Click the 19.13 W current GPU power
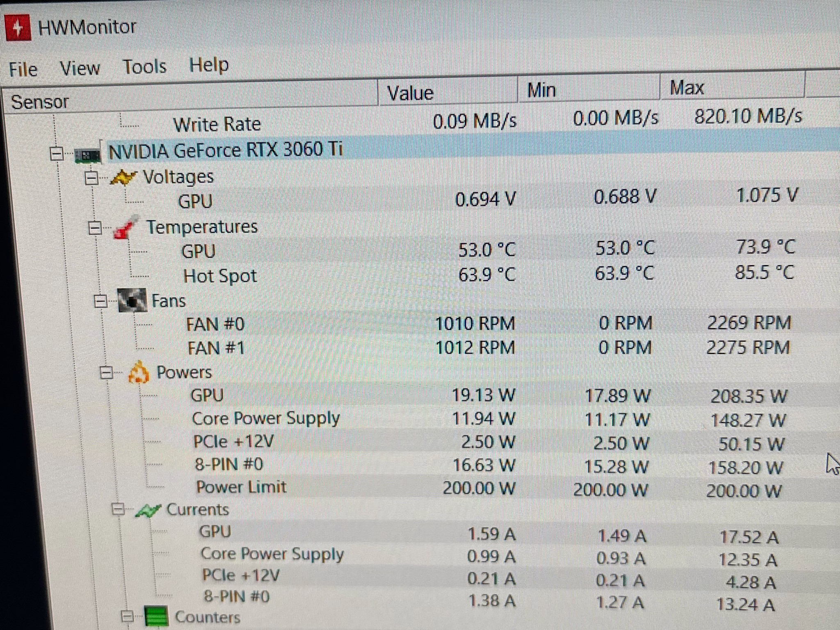The width and height of the screenshot is (840, 630). coord(483,395)
